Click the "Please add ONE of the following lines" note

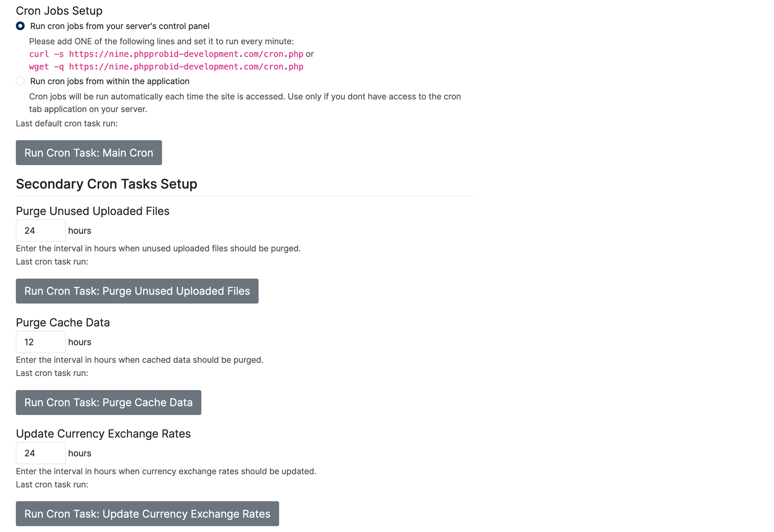tap(161, 41)
